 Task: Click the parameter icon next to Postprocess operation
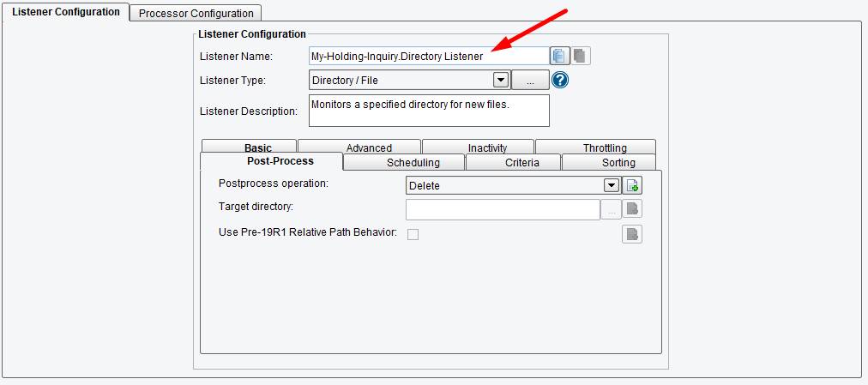click(x=633, y=186)
